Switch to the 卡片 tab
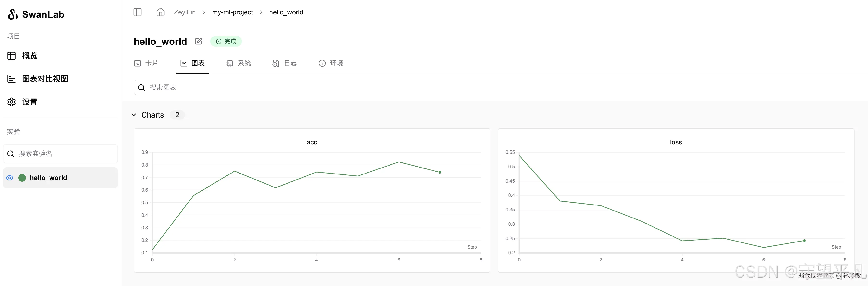The image size is (868, 286). pyautogui.click(x=146, y=63)
